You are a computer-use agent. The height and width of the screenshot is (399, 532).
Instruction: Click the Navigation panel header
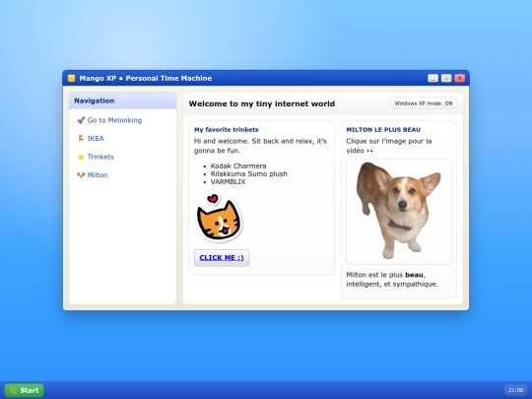(122, 100)
